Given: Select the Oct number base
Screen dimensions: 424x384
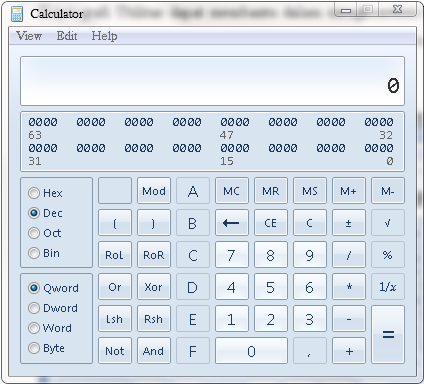Looking at the screenshot, I should tap(45, 233).
